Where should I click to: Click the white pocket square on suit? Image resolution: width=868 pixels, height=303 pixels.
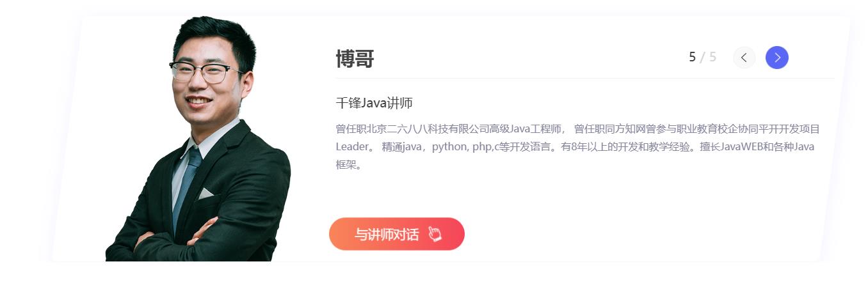pyautogui.click(x=205, y=193)
